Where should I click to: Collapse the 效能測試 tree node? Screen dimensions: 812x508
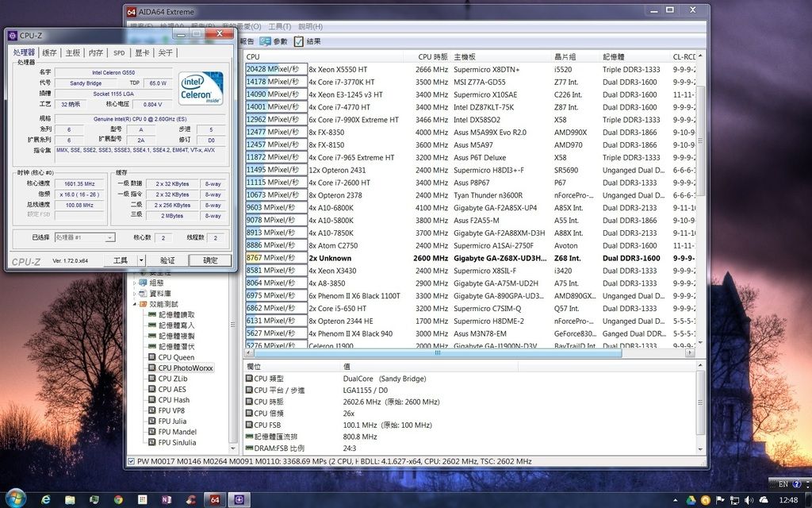point(135,304)
